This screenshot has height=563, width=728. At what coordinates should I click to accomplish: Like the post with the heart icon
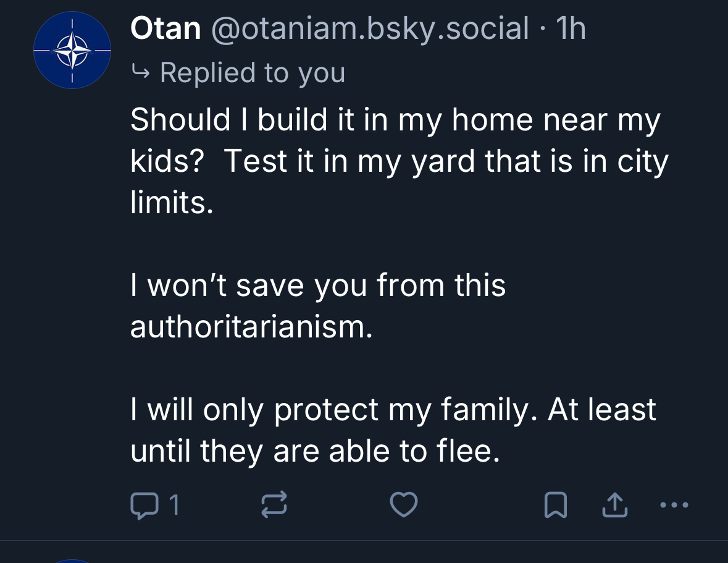click(x=404, y=506)
